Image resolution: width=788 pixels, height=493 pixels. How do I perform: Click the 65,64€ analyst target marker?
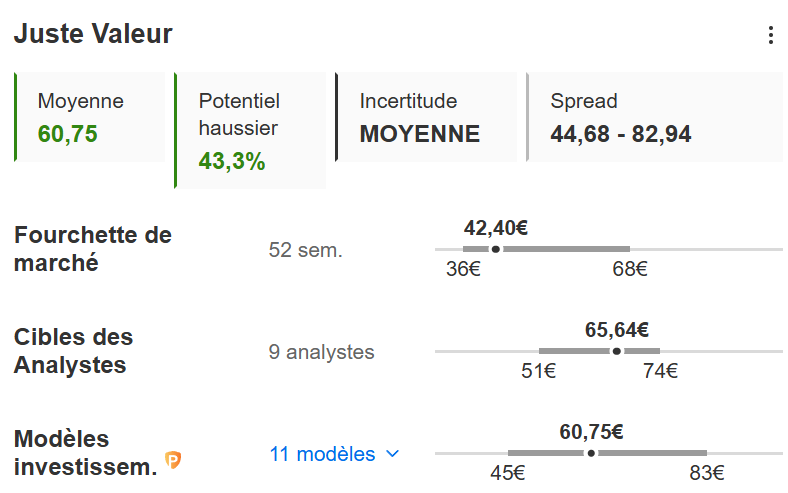[x=616, y=351]
